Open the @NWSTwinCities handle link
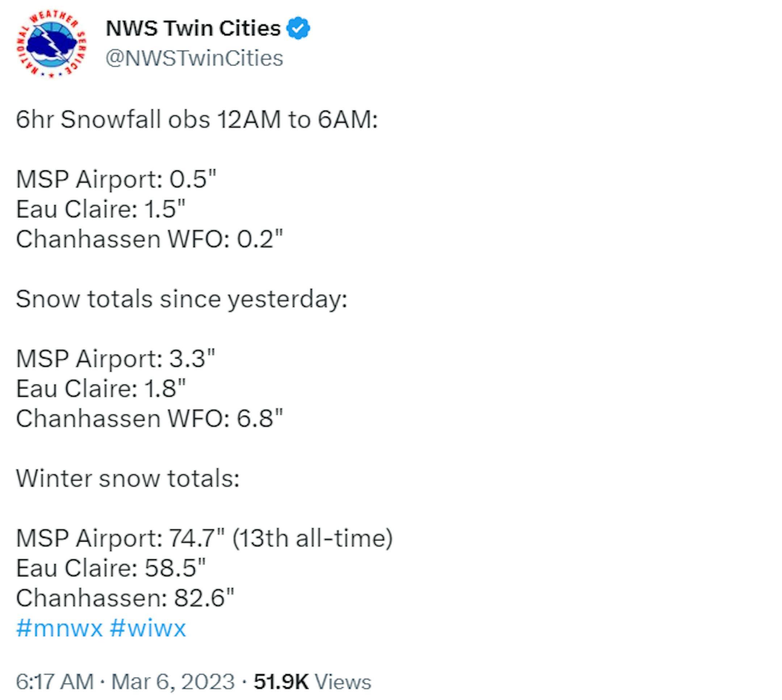The width and height of the screenshot is (782, 700). point(194,58)
